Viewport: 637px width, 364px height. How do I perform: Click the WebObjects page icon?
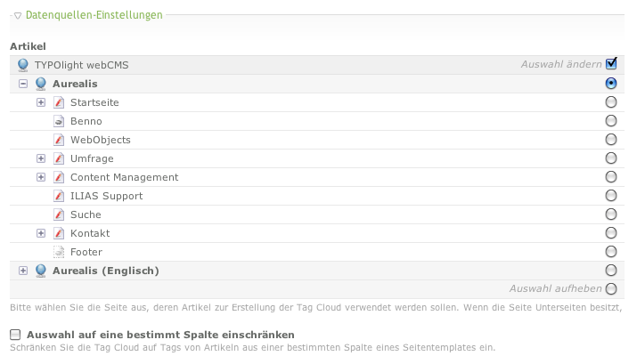coord(59,140)
